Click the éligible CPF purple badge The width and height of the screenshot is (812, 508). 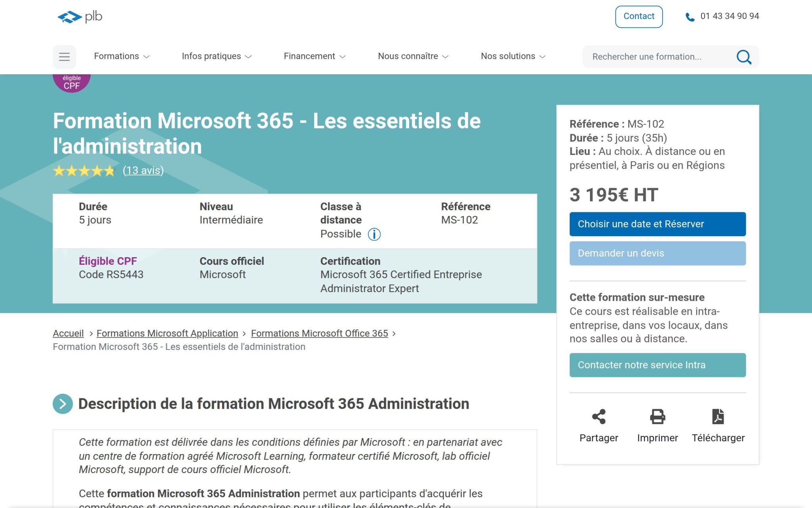point(72,83)
